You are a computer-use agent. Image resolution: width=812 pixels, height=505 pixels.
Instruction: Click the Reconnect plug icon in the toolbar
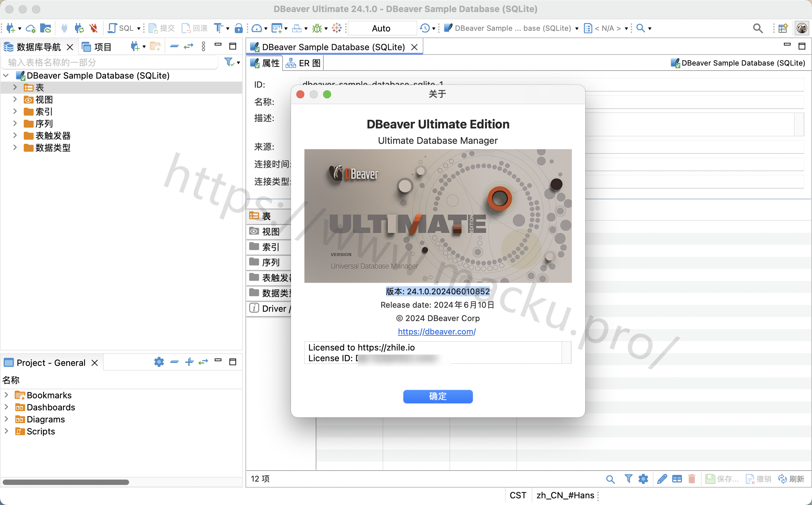(x=79, y=28)
